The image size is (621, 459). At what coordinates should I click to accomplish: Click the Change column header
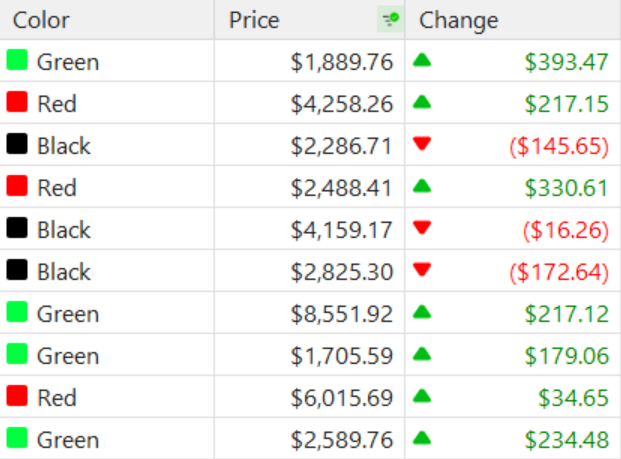point(459,20)
